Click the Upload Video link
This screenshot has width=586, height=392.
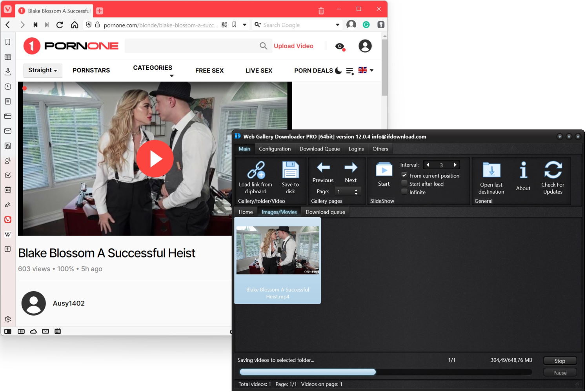click(293, 46)
